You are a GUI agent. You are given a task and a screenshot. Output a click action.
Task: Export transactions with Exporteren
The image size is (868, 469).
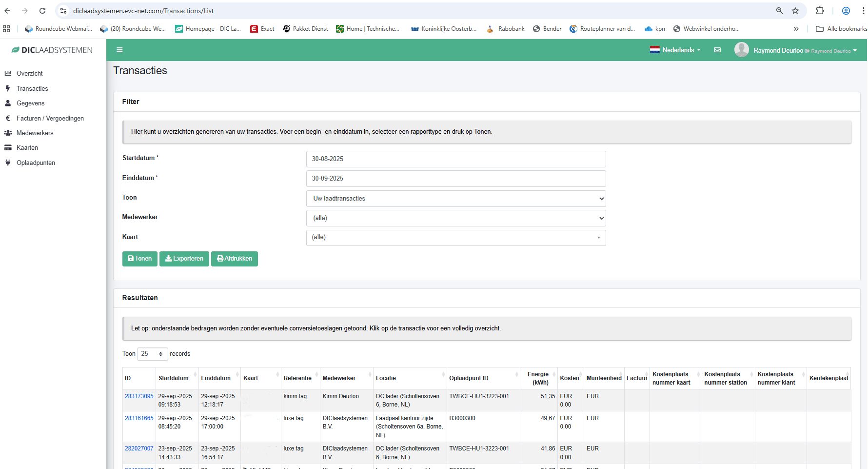click(184, 259)
